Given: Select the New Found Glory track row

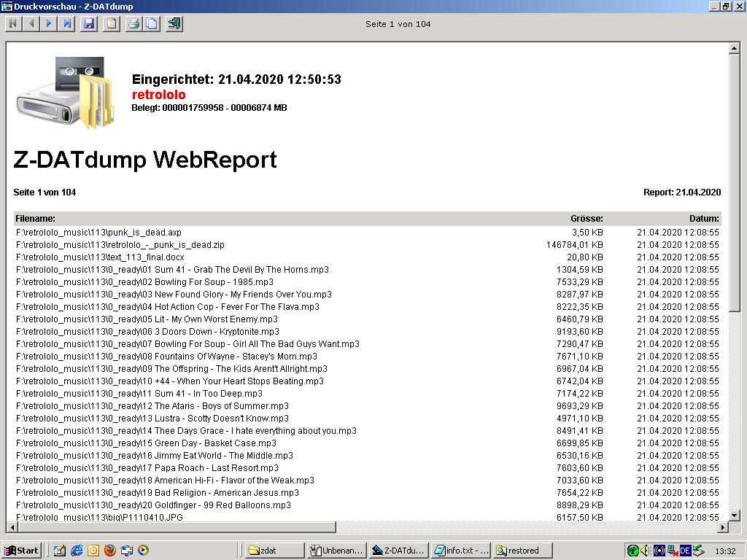Looking at the screenshot, I should coord(368,295).
